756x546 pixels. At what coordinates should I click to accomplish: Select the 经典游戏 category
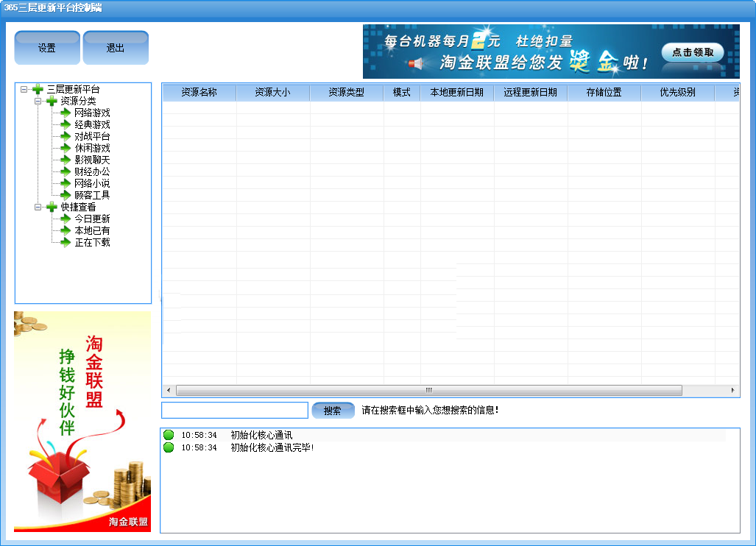pos(92,124)
